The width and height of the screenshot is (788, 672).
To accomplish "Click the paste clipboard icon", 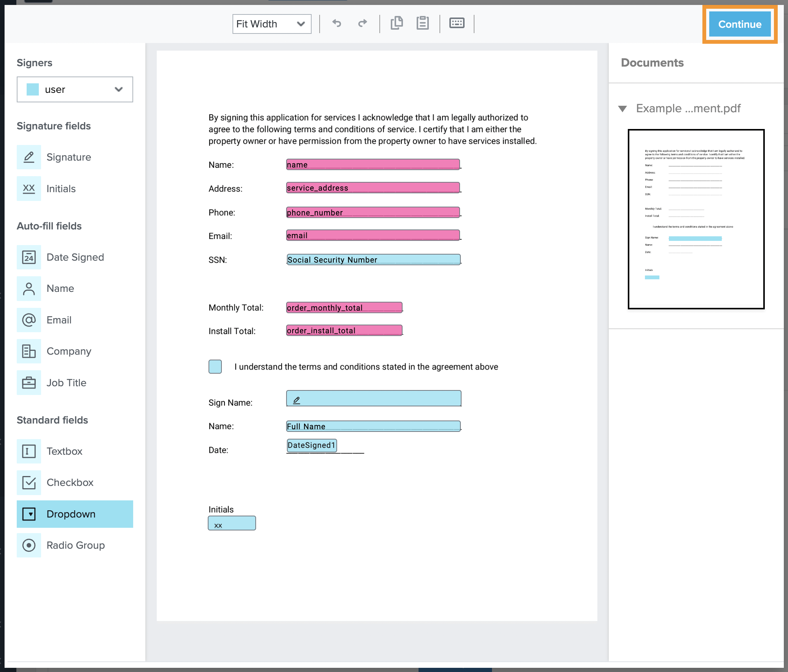I will click(422, 23).
